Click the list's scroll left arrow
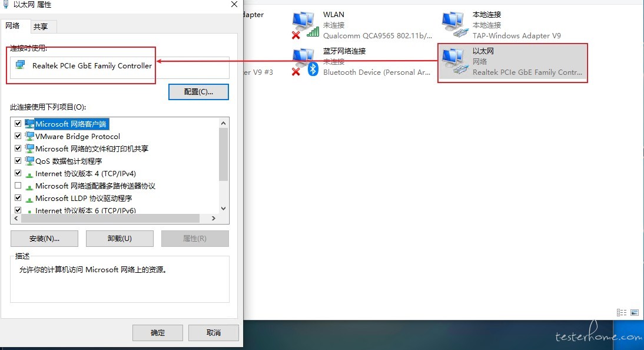 tap(16, 219)
